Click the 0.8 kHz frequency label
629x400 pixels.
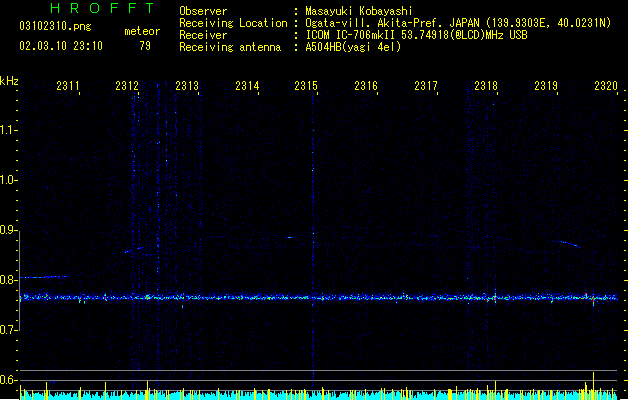point(8,280)
